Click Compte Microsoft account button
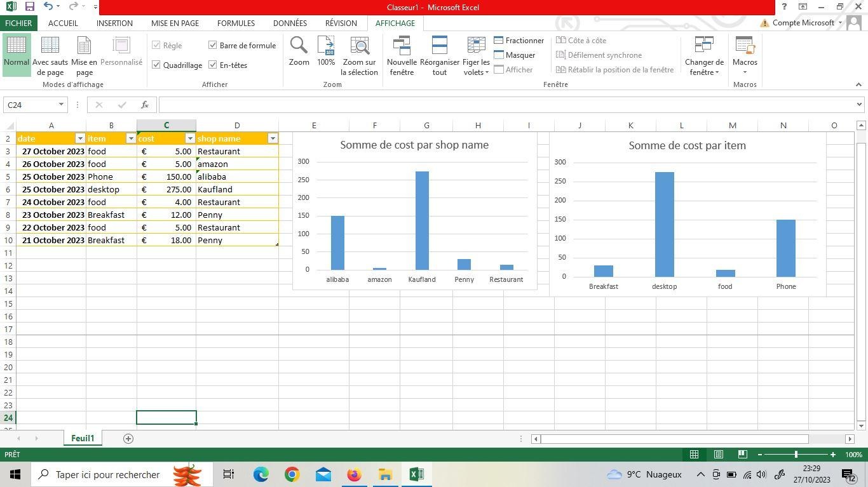Image resolution: width=868 pixels, height=487 pixels. coord(803,23)
